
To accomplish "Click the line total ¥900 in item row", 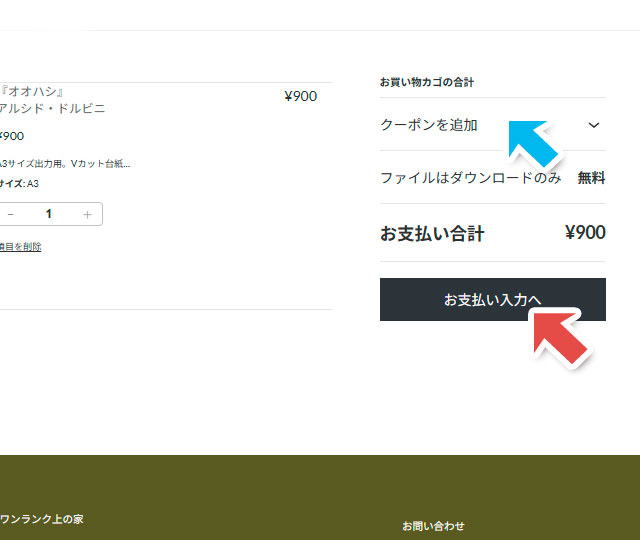I will tap(300, 96).
